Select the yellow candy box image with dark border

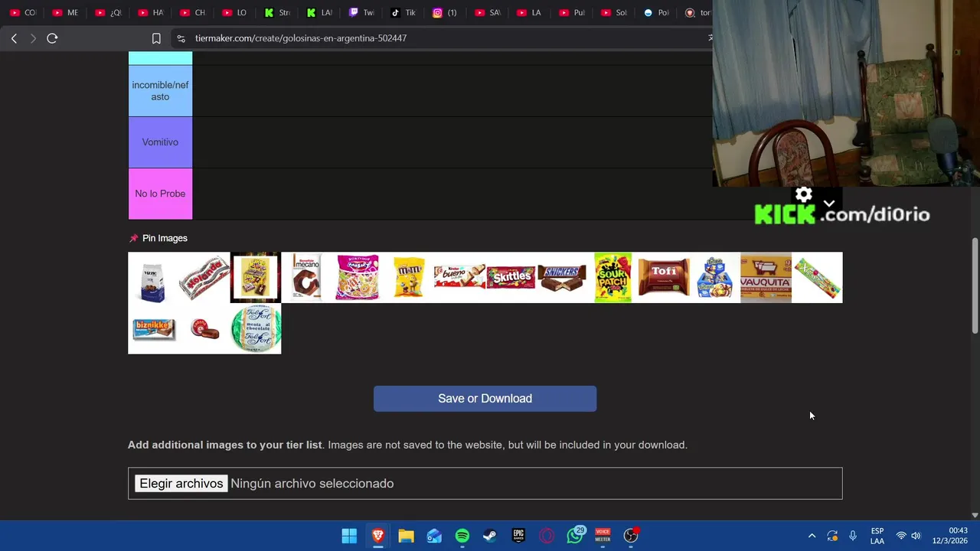(255, 278)
